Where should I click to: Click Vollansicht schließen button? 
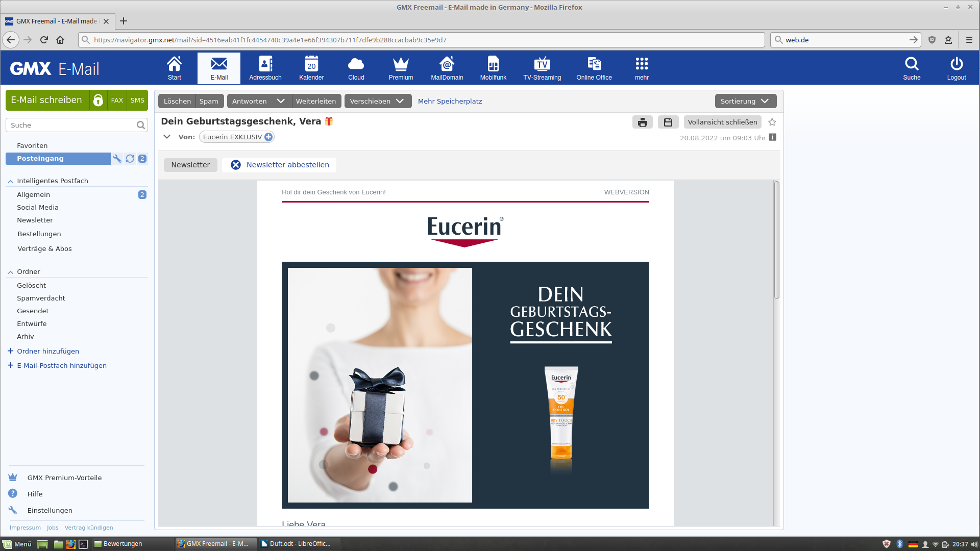[x=722, y=122]
